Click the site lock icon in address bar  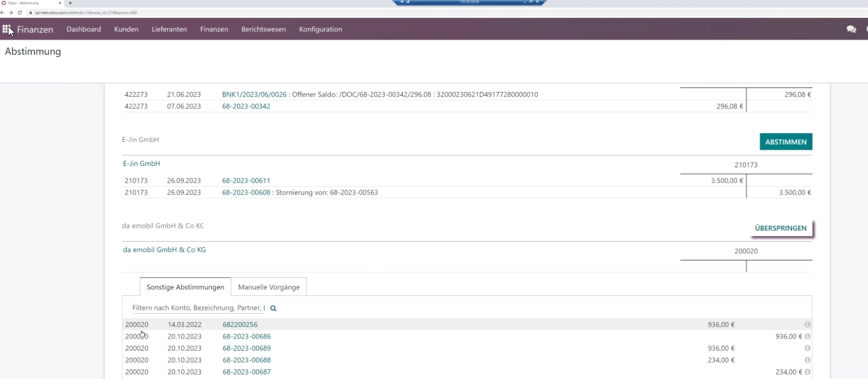30,12
